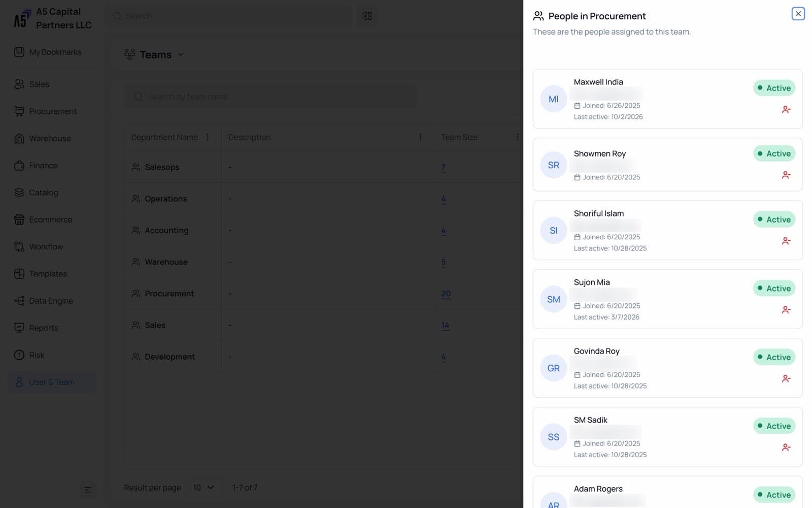
Task: Open Salesops team size link 7
Action: (x=443, y=167)
